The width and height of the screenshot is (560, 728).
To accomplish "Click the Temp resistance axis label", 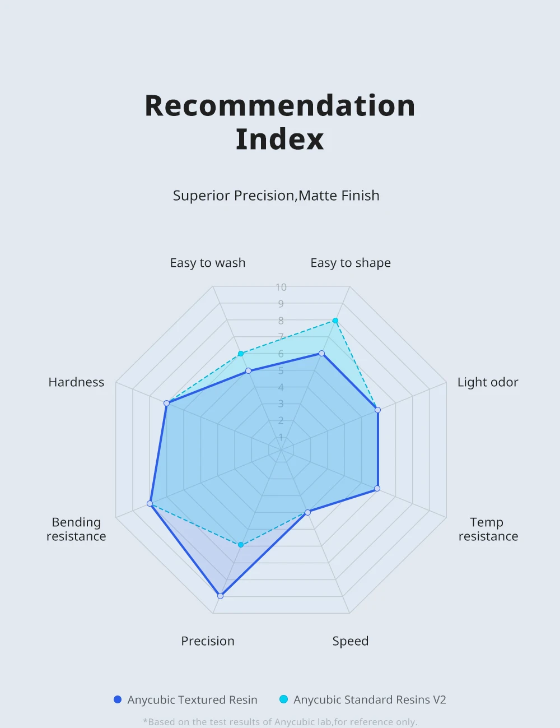I will (x=488, y=529).
